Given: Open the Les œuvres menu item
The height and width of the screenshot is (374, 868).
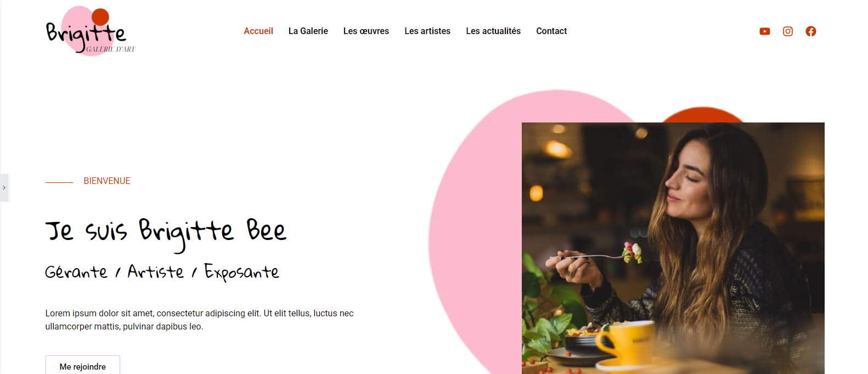Looking at the screenshot, I should 366,31.
